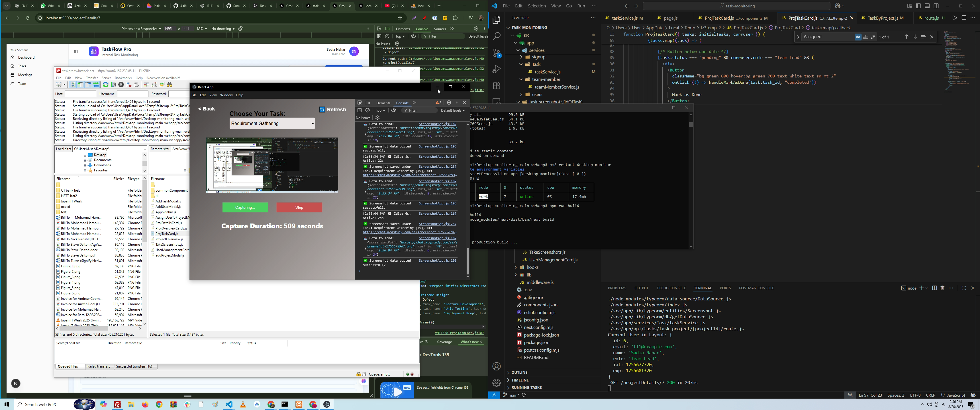
Task: Toggle Match Whole Word in the find widget
Action: [x=865, y=37]
